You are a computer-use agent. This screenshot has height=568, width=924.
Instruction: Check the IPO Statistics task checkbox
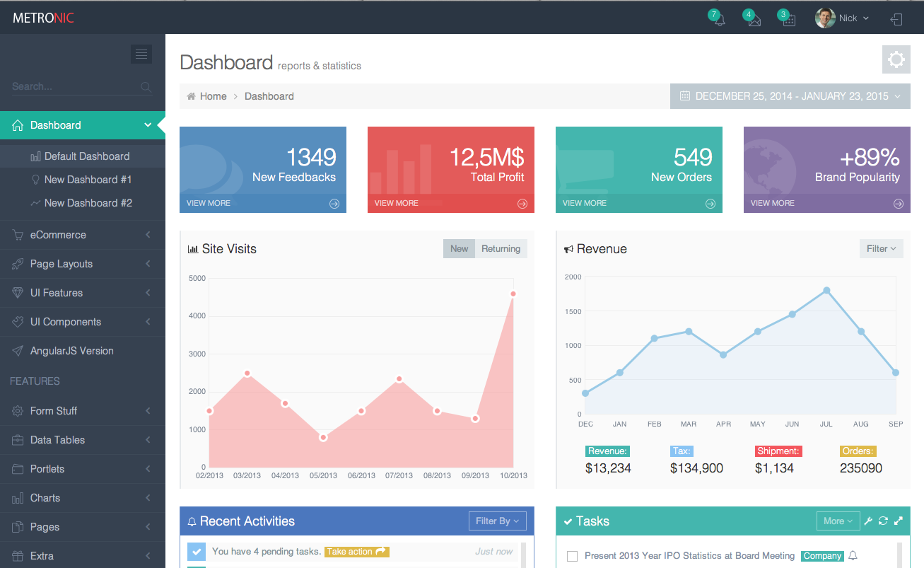pyautogui.click(x=573, y=557)
